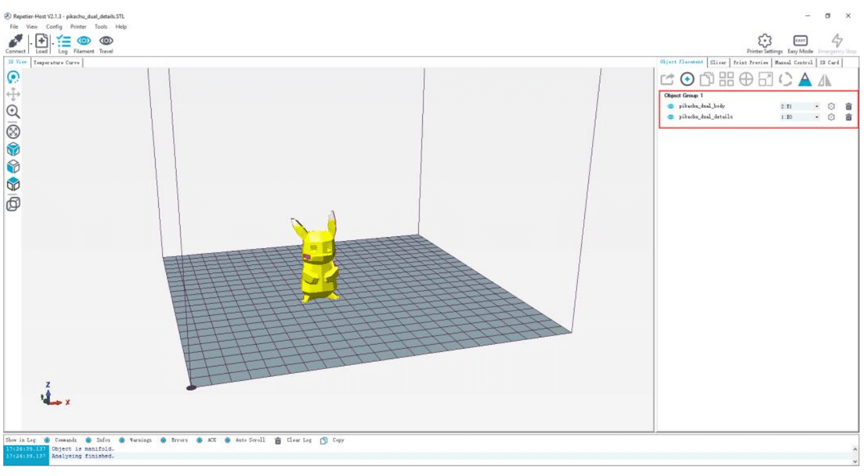Image resolution: width=868 pixels, height=476 pixels.
Task: Switch to the Object Placement tab
Action: tap(682, 62)
